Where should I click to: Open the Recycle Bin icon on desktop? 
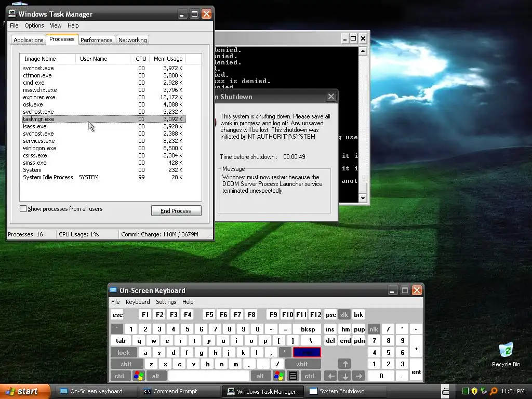506,354
